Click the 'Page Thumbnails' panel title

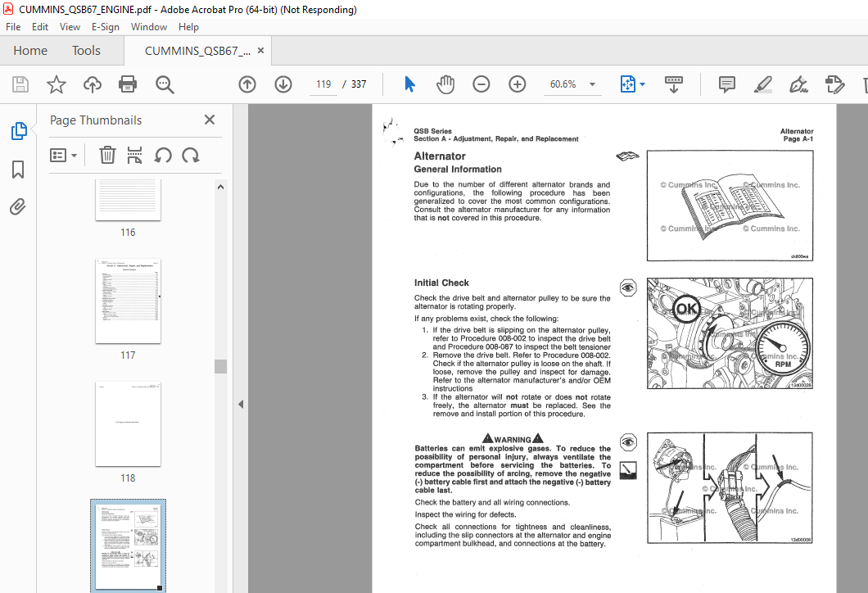coord(96,120)
